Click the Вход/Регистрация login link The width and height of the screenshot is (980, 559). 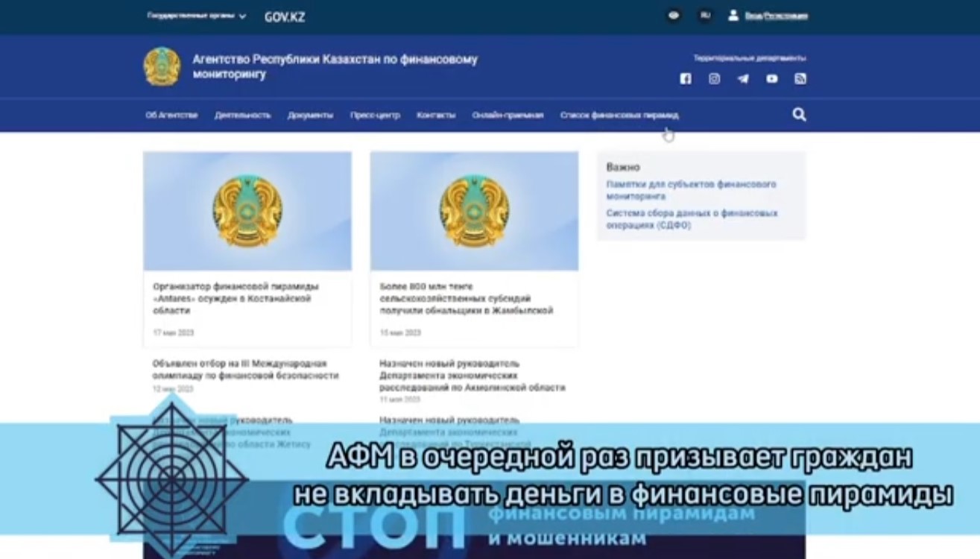click(776, 16)
